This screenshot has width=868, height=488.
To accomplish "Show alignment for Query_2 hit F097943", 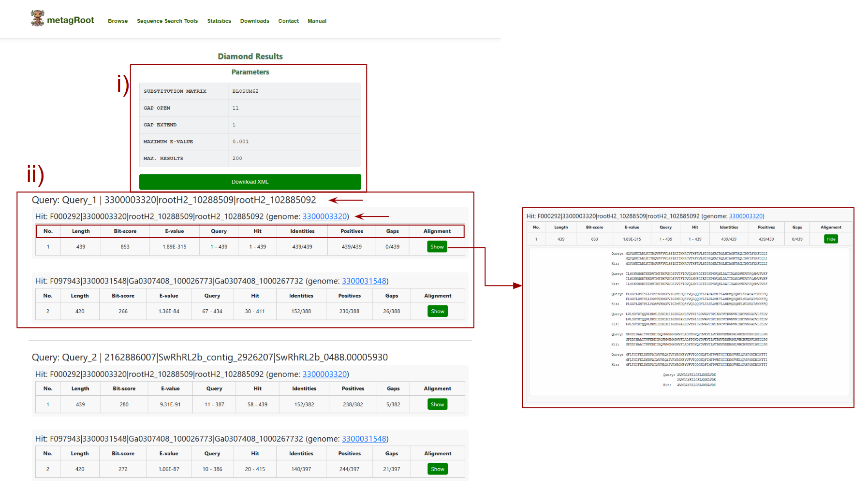I will (438, 469).
